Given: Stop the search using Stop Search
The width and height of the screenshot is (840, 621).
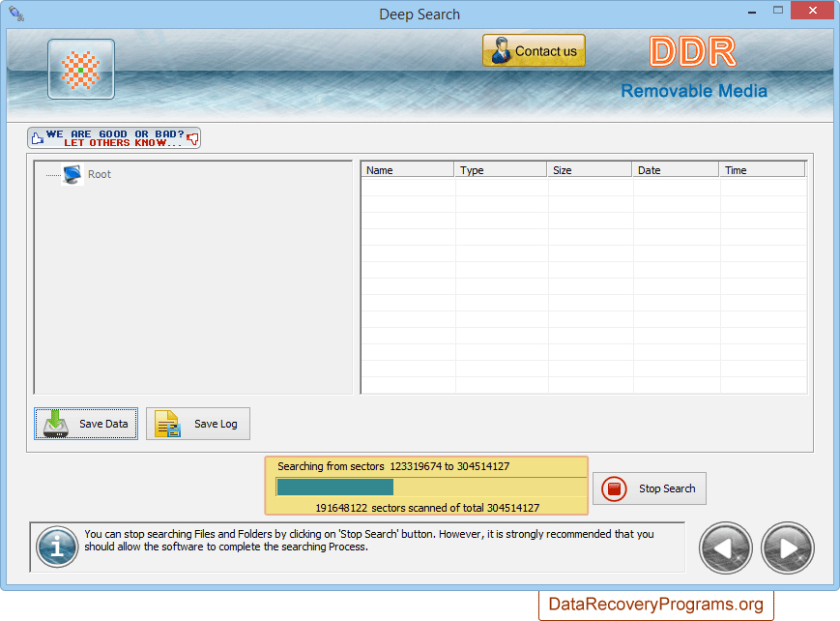Looking at the screenshot, I should point(650,488).
